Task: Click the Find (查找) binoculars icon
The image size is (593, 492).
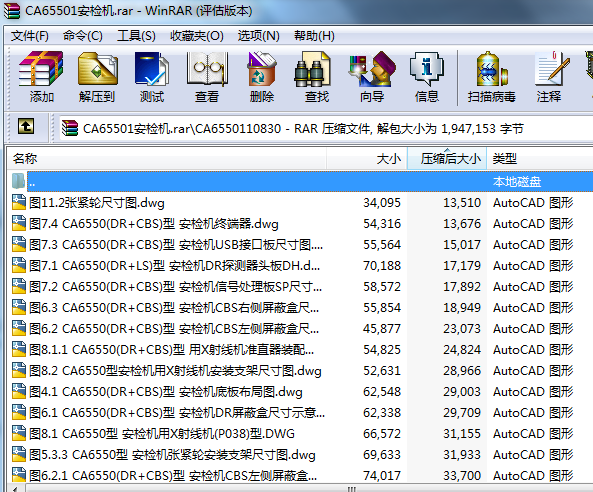Action: click(x=313, y=69)
